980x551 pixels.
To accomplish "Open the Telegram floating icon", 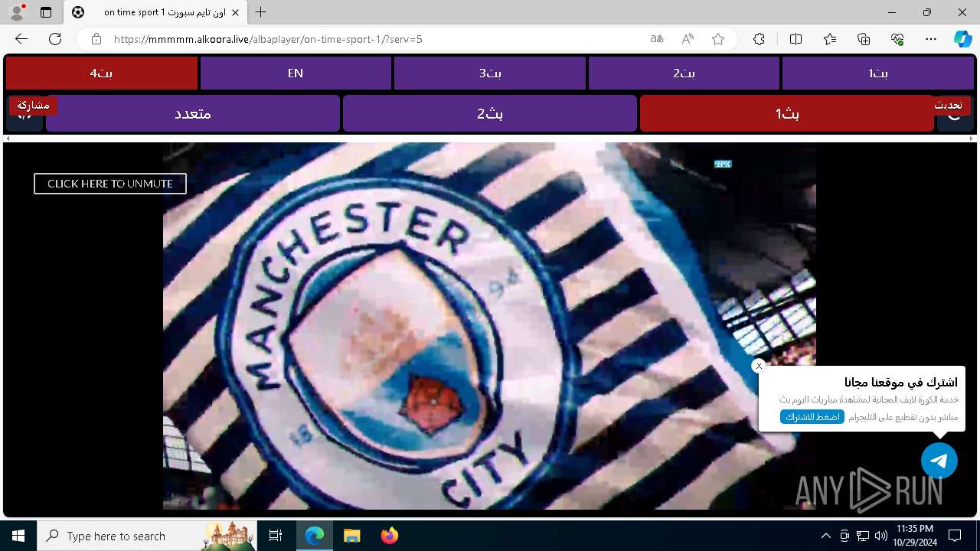I will pos(939,461).
